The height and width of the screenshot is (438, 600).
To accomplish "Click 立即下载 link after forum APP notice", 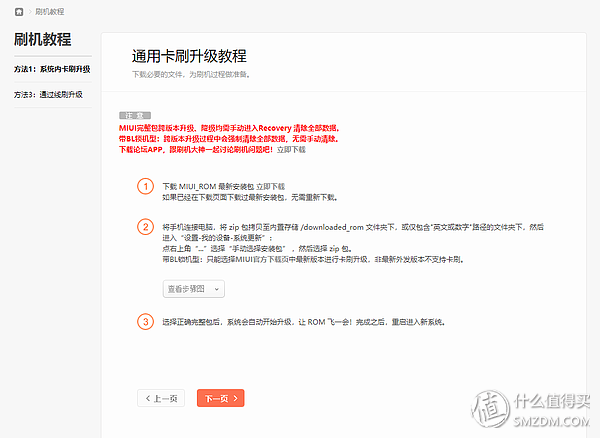I will 291,150.
